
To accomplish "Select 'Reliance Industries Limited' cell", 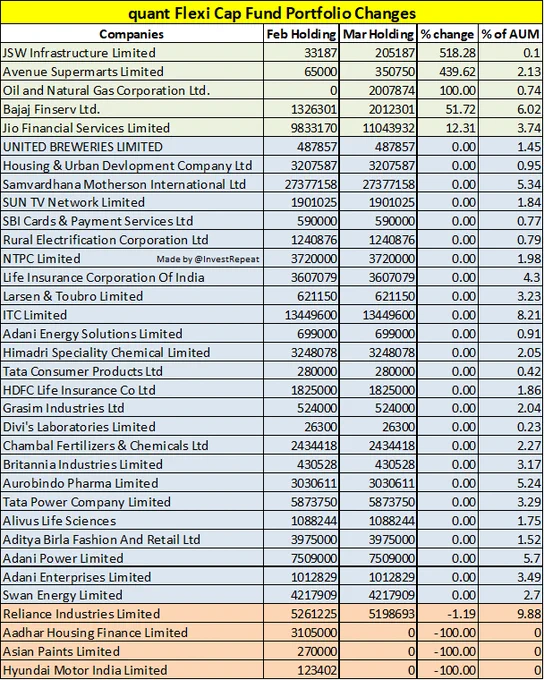I will 132,614.
